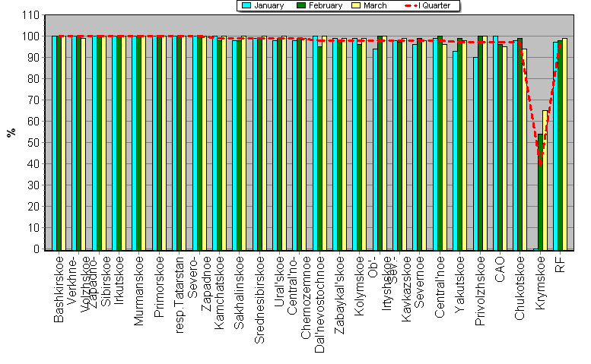
Task: Click the Privolzhskoe cyan January bar
Action: (x=475, y=154)
